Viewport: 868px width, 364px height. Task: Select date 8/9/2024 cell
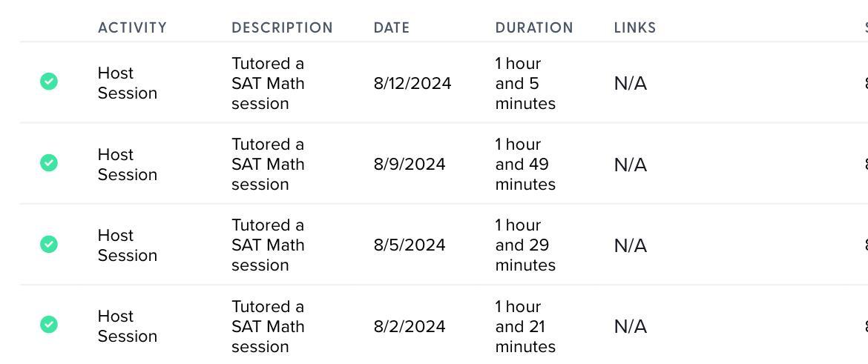[x=410, y=165]
